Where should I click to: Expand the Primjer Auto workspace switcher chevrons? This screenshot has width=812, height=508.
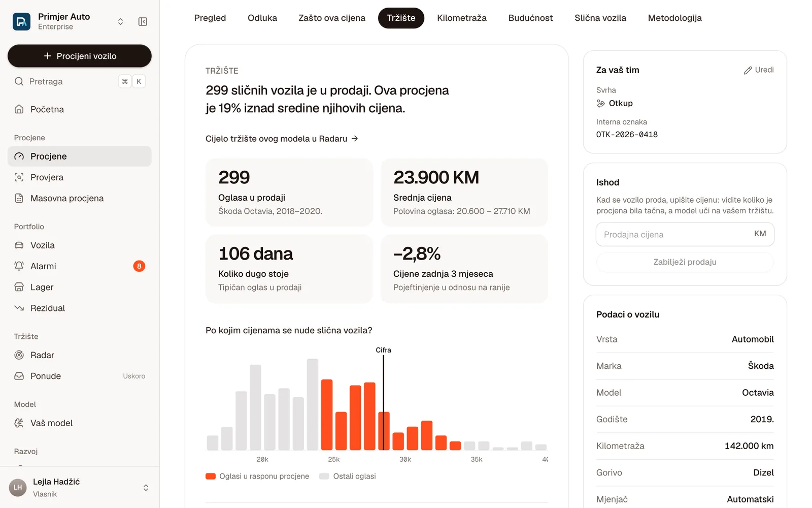tap(120, 21)
